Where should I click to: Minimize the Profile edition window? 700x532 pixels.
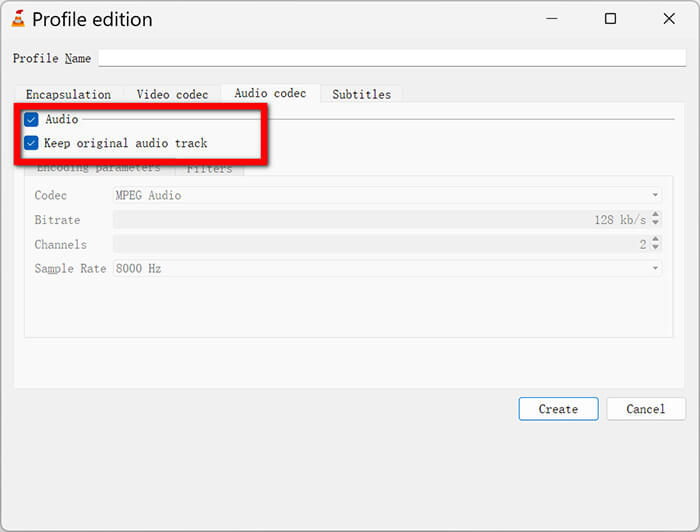point(553,19)
